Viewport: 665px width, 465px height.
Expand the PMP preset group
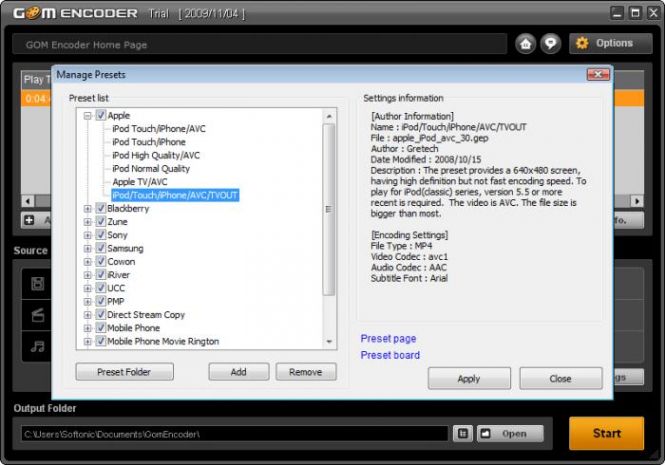pyautogui.click(x=88, y=301)
